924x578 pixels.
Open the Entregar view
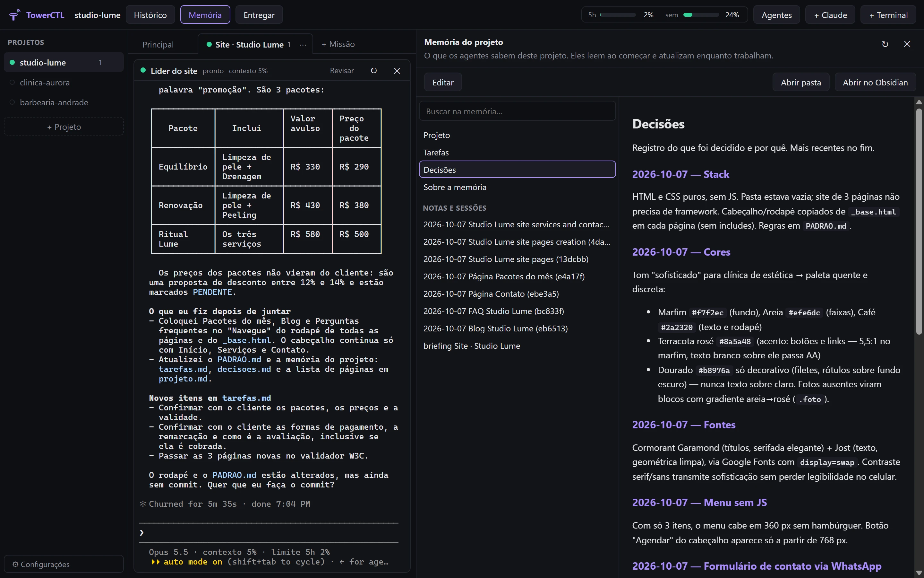coord(259,15)
